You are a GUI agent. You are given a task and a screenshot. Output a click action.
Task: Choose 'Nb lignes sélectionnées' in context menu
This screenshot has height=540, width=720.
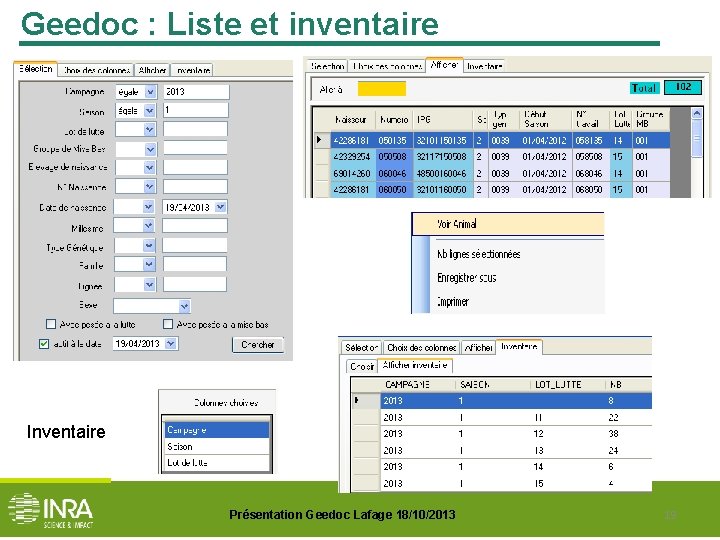pos(478,254)
